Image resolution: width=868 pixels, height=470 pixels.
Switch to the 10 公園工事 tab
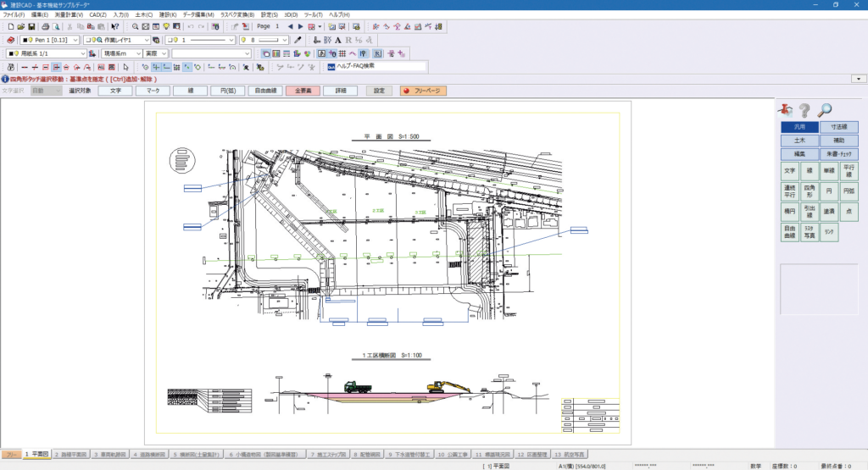click(453, 455)
